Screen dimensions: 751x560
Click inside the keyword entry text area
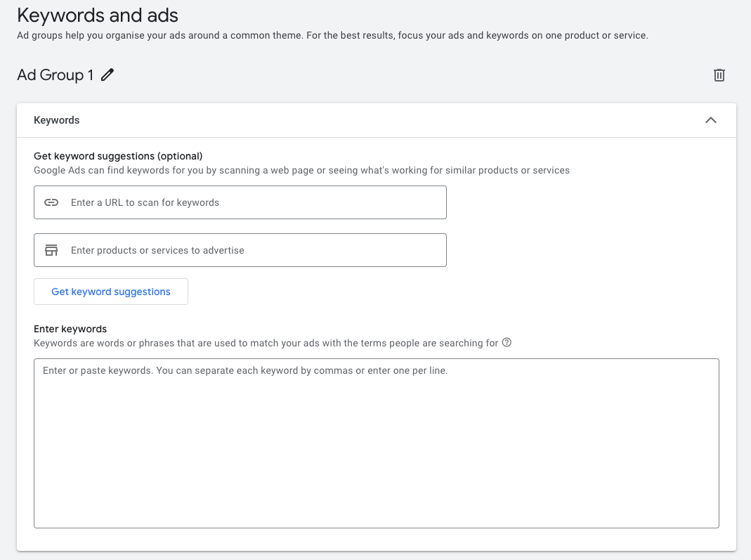(377, 443)
